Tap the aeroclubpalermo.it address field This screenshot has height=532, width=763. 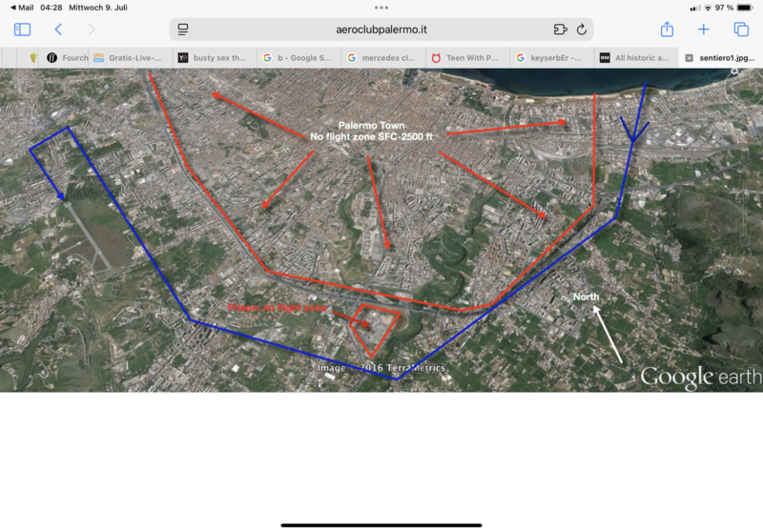coord(381,30)
